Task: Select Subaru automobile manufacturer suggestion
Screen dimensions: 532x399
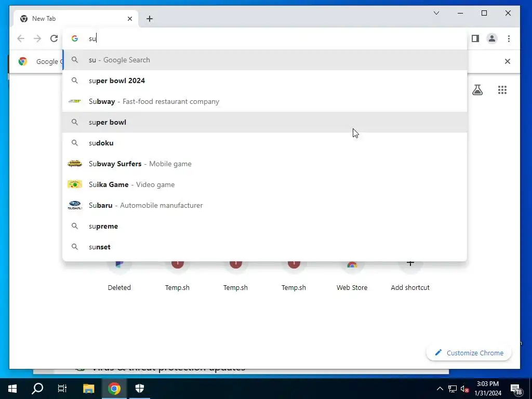Action: (x=265, y=205)
